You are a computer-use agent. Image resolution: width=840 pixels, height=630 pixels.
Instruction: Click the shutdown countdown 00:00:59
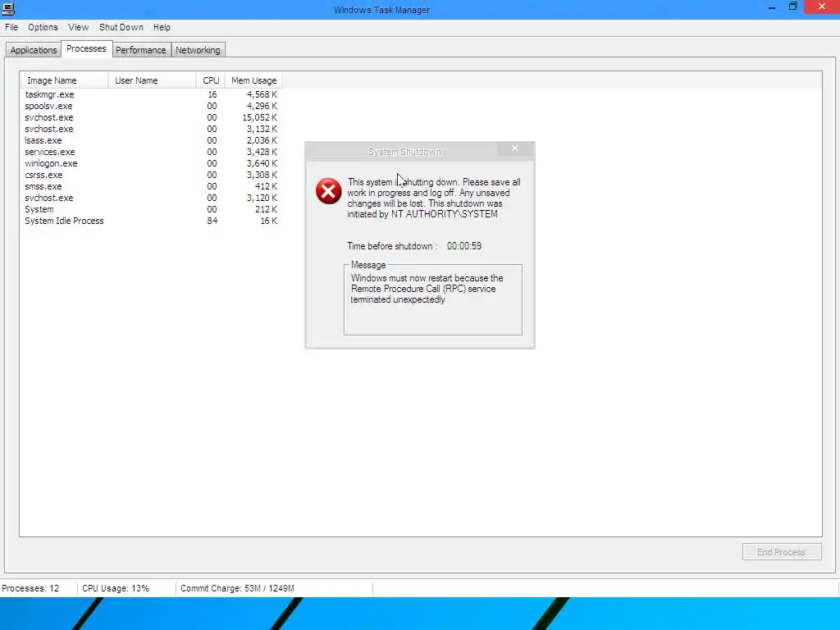[x=464, y=246]
